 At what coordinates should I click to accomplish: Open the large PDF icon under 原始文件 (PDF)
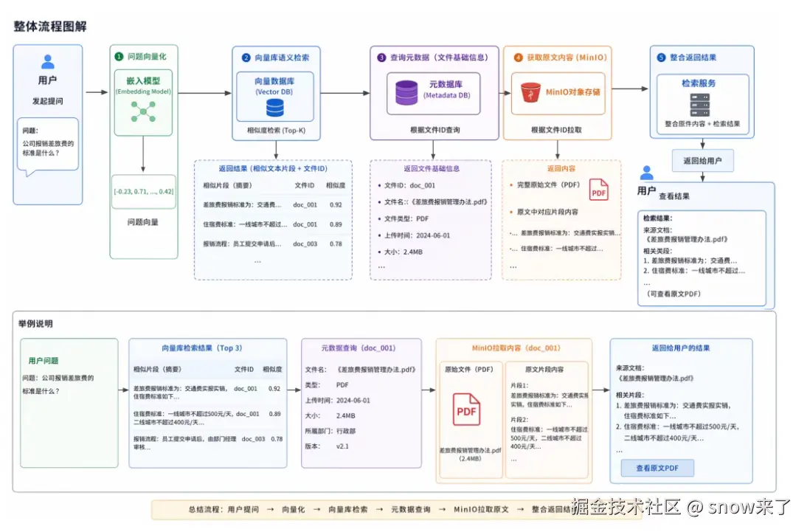point(466,410)
